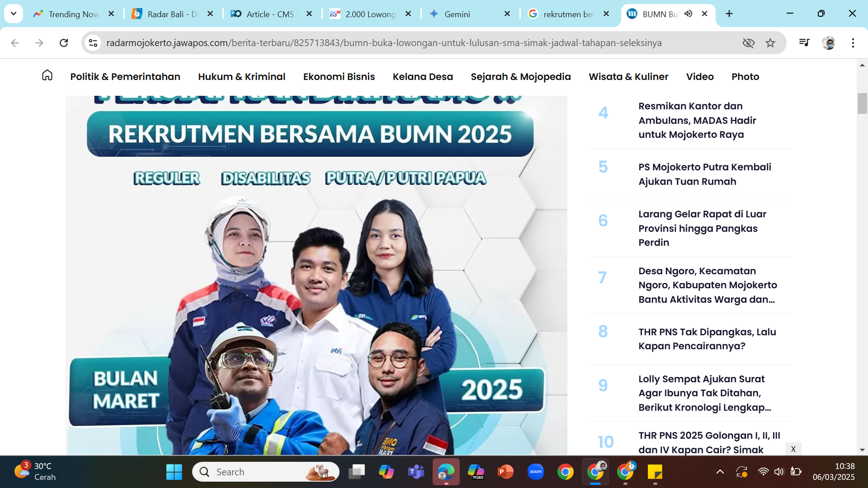
Task: Open article Larang Gelar Rapat di Luar Provinsi
Action: point(702,228)
